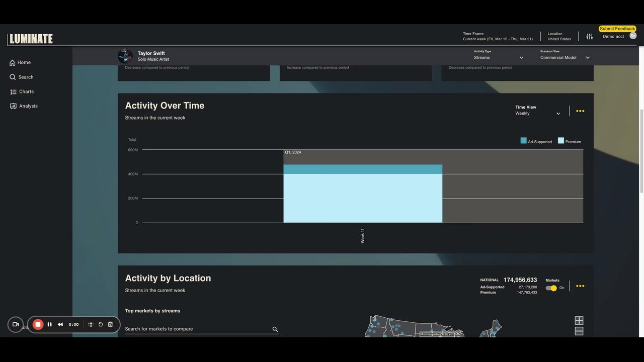Click the Demo acct avatar circle

pyautogui.click(x=633, y=36)
